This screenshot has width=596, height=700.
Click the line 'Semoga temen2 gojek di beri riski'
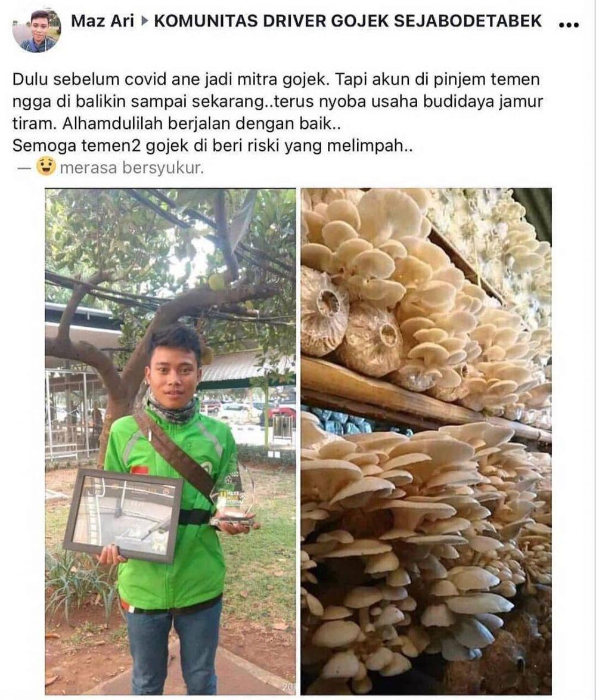click(212, 145)
